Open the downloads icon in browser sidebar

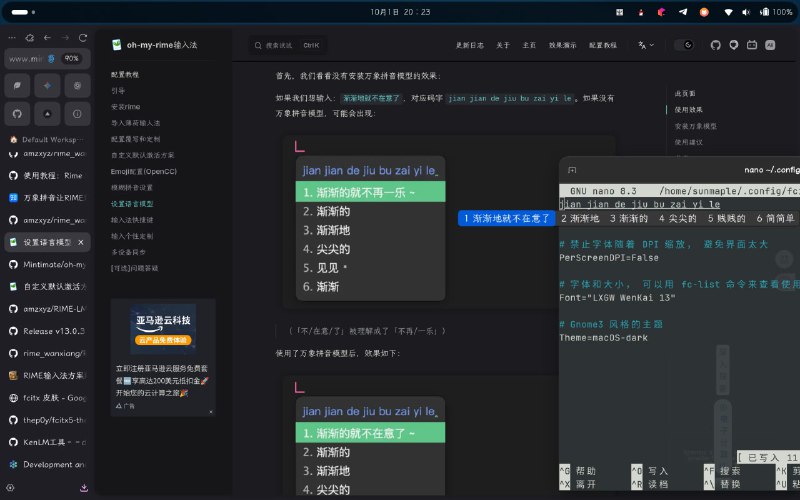[84, 488]
